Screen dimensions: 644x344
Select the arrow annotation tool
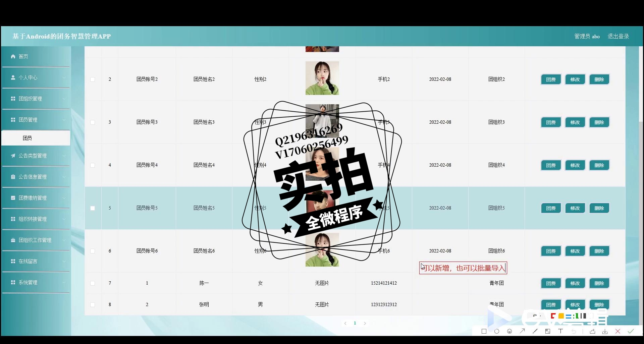tap(522, 331)
